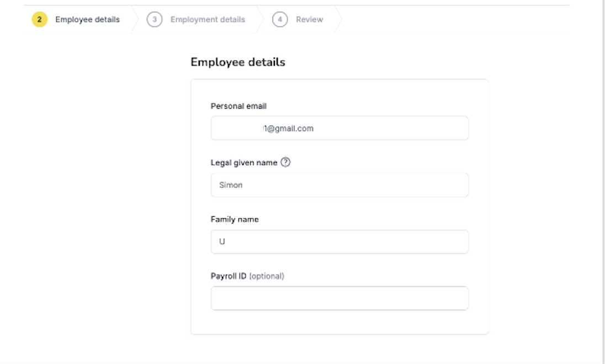
Task: Focus the Family name field containing U
Action: point(339,242)
